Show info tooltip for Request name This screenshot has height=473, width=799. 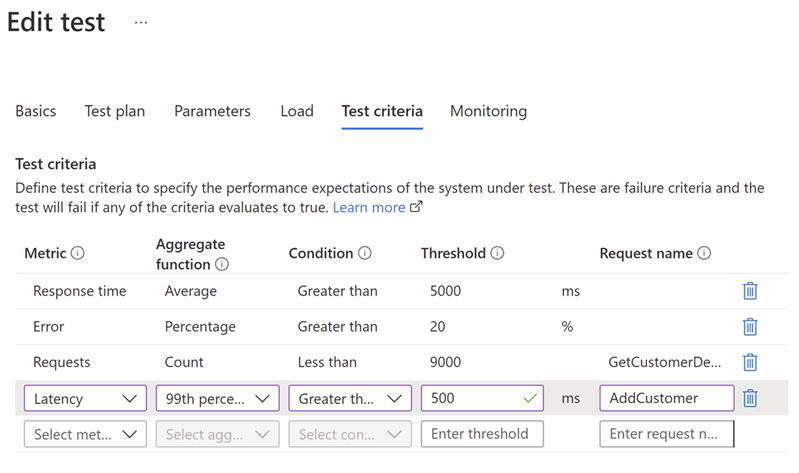tap(705, 254)
